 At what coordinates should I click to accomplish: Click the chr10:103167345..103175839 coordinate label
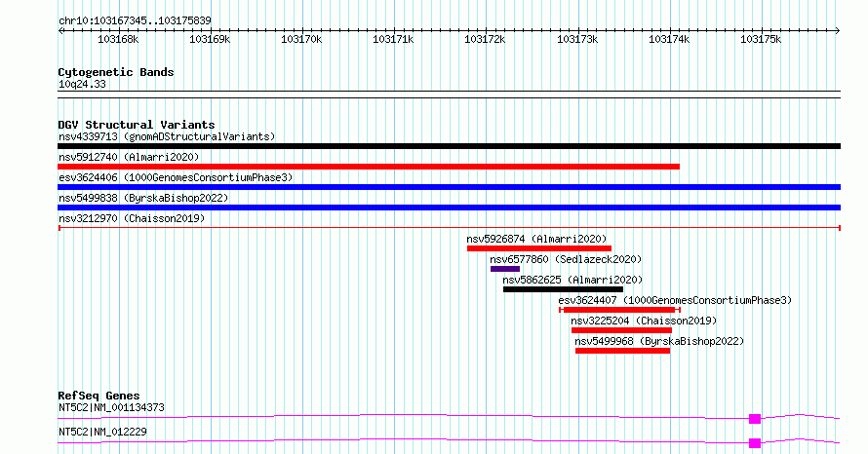pyautogui.click(x=135, y=20)
